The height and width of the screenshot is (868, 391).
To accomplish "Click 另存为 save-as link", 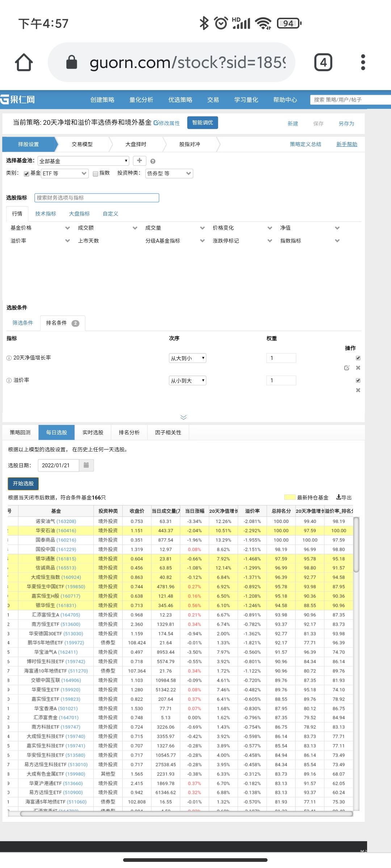I will tap(346, 124).
